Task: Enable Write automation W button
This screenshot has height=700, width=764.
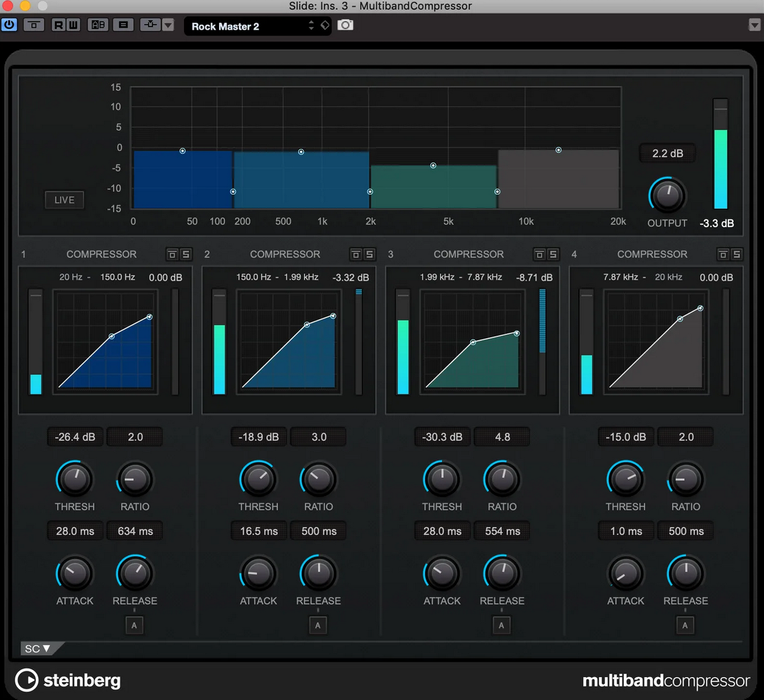Action: [x=73, y=25]
